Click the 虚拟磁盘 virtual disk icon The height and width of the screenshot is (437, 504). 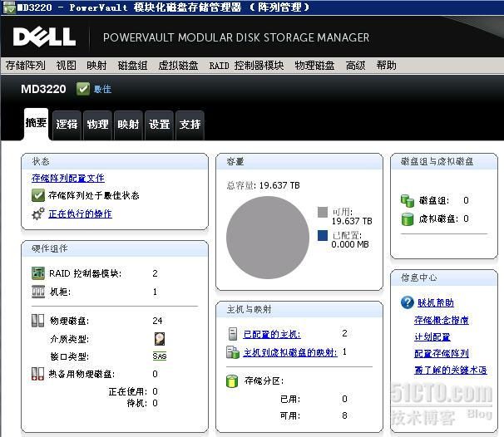coord(408,219)
